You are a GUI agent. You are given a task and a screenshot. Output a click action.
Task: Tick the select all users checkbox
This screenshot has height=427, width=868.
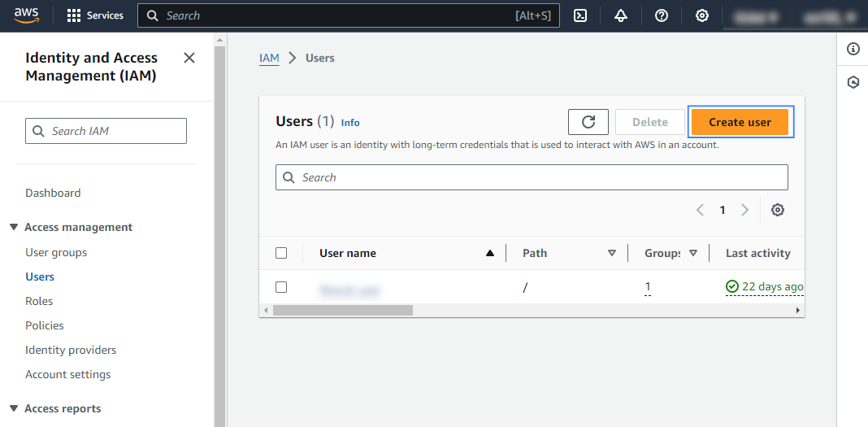[281, 253]
